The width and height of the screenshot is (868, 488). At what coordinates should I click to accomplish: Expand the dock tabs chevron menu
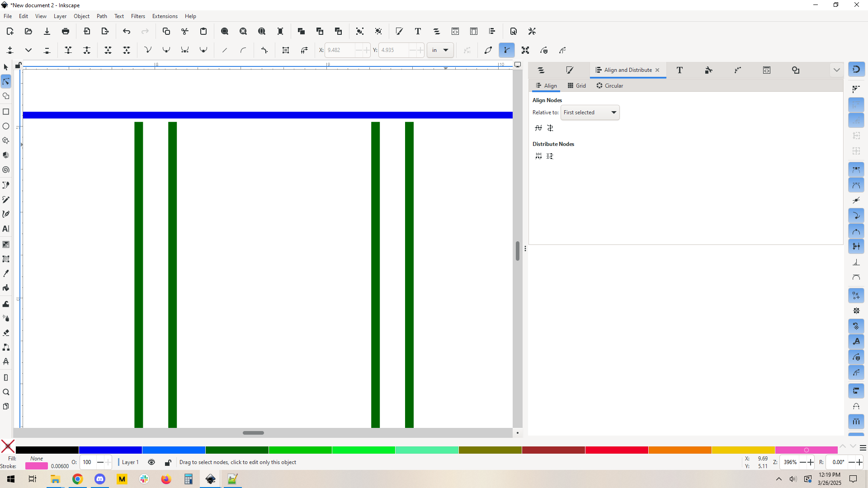click(x=836, y=70)
